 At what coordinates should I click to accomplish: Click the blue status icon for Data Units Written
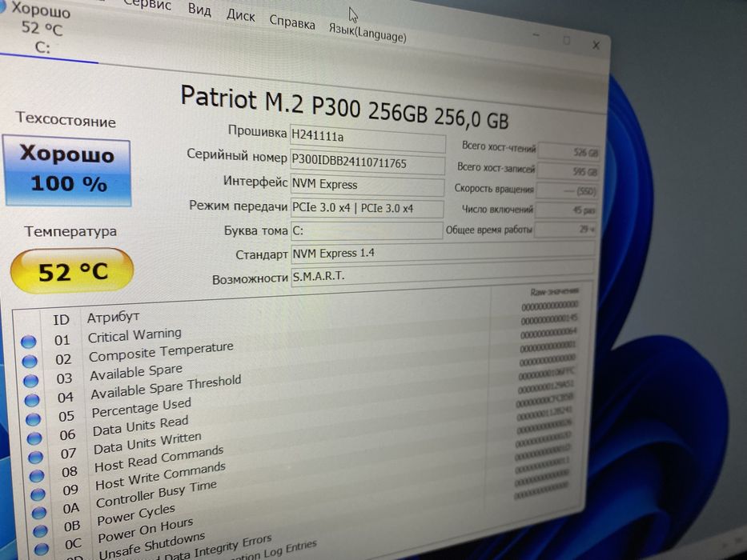pos(36,457)
